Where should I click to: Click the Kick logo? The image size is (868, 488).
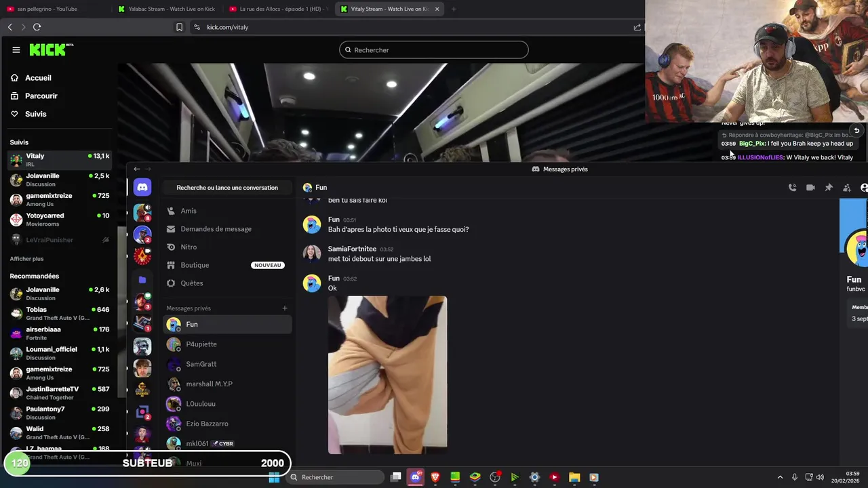click(51, 49)
